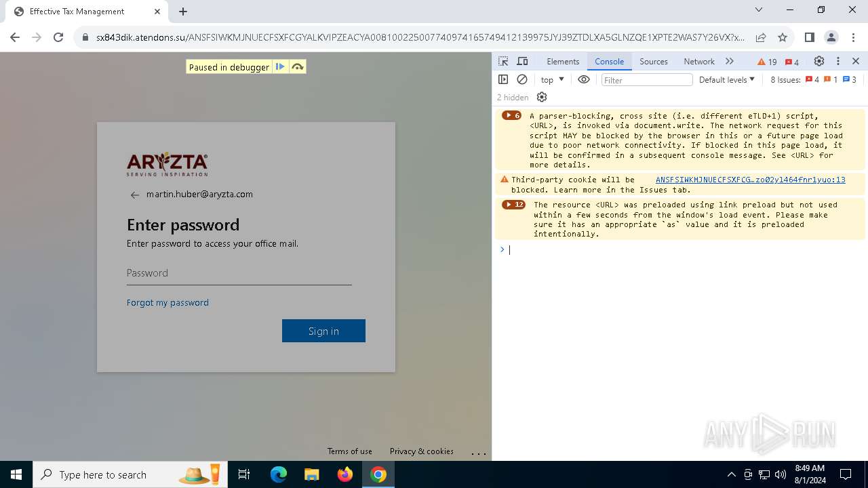Open the Sources tab
868x488 pixels.
pyautogui.click(x=654, y=61)
